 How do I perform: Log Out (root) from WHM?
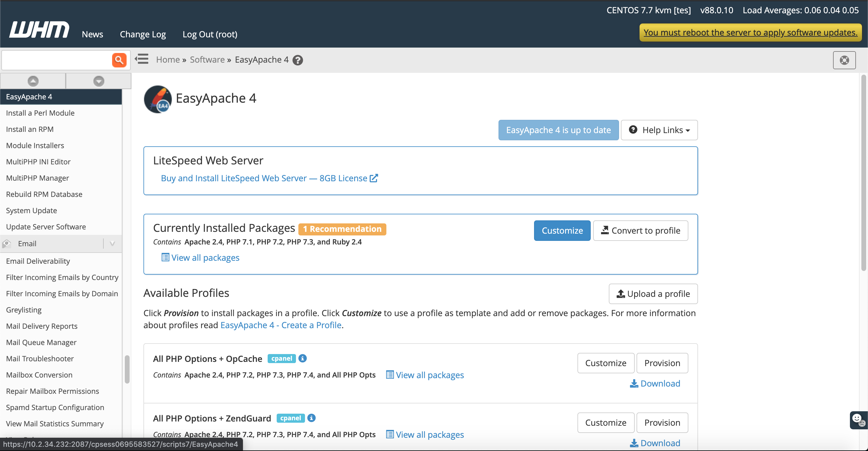(210, 34)
